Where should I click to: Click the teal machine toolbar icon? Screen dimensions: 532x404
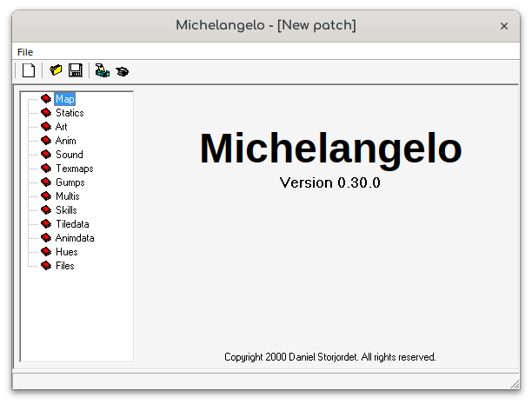(x=102, y=70)
